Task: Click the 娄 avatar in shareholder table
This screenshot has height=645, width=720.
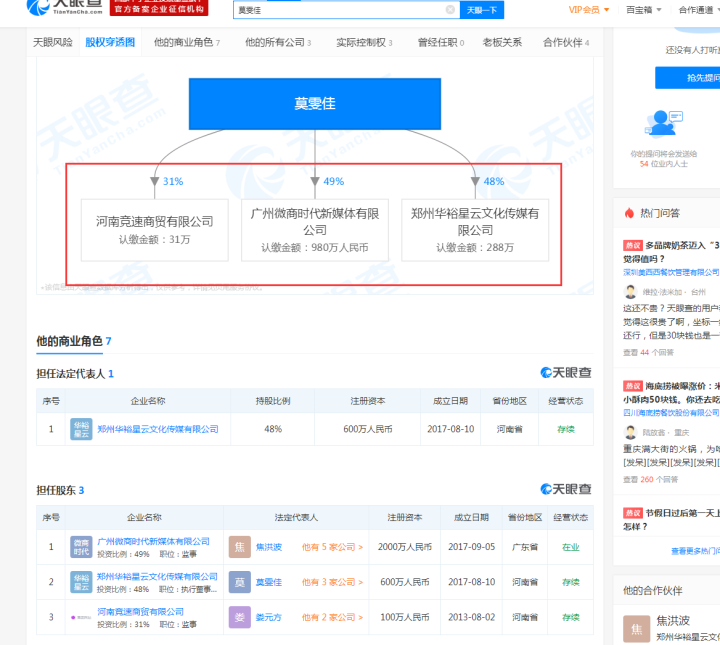Action: tap(240, 617)
